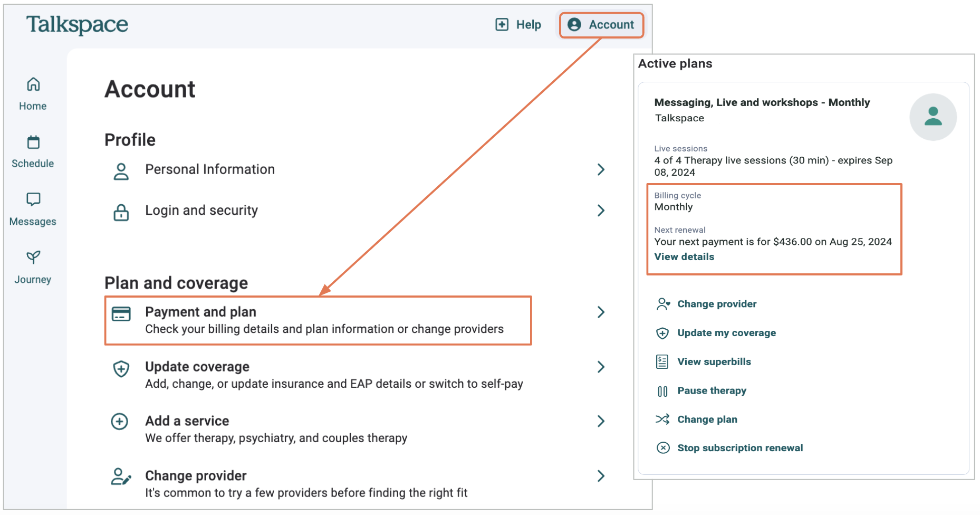The height and width of the screenshot is (515, 980).
Task: Open Payment and plan via its chevron
Action: [601, 312]
